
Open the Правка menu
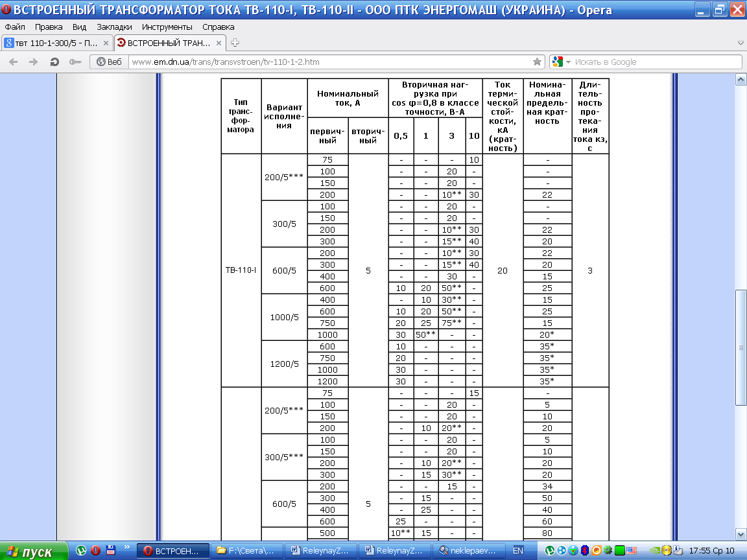click(49, 27)
